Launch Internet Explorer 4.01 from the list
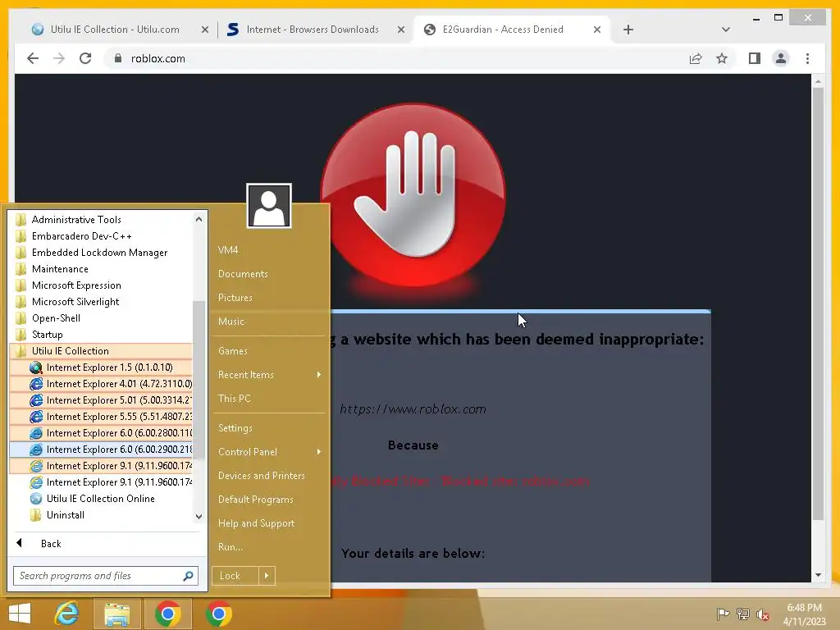Screen dimensions: 840x630 pyautogui.click(x=101, y=384)
